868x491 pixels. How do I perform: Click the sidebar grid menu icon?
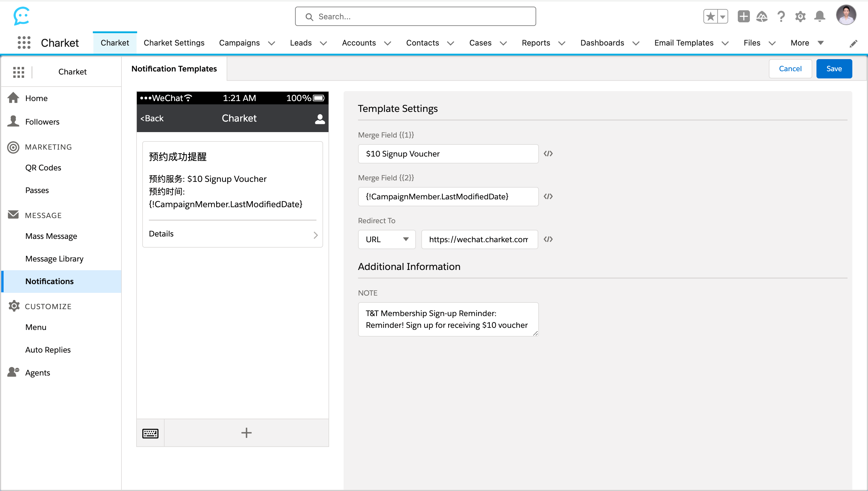pos(18,72)
